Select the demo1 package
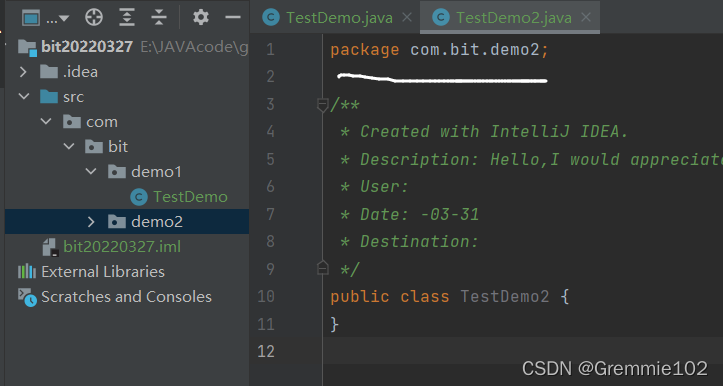The height and width of the screenshot is (386, 723). click(157, 172)
